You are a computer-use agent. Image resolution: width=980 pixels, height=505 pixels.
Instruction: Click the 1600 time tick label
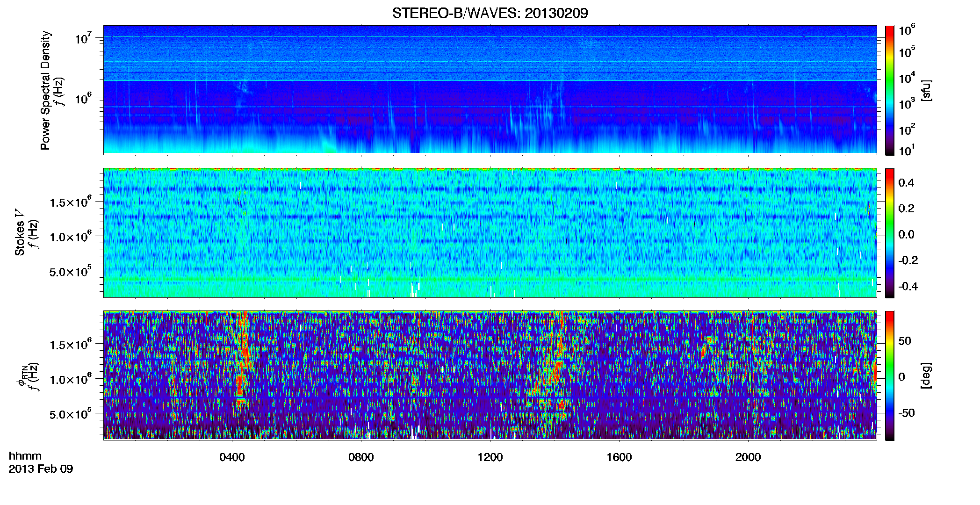[x=619, y=457]
